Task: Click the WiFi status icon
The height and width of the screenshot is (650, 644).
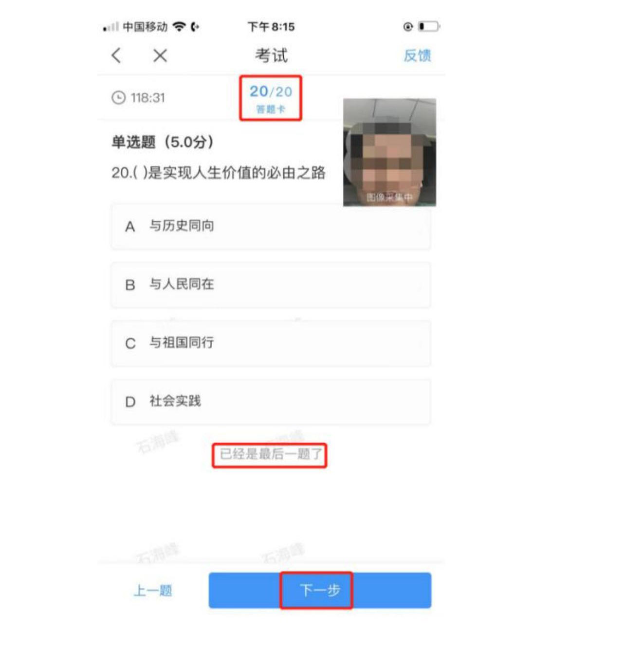Action: 180,26
